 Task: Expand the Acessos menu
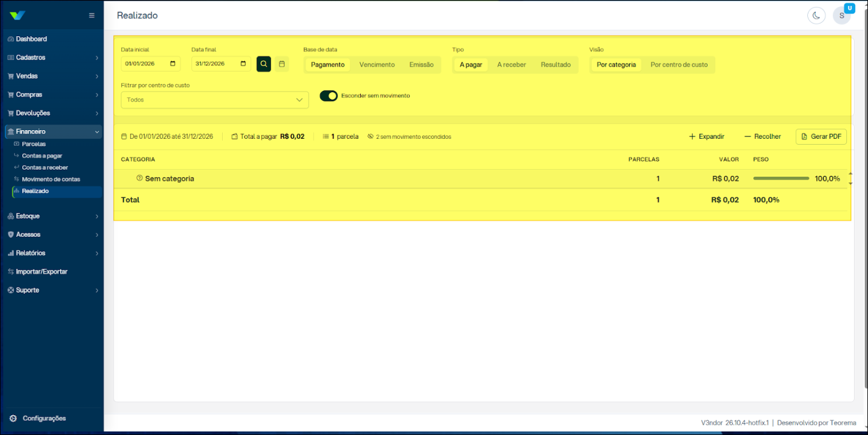(52, 234)
